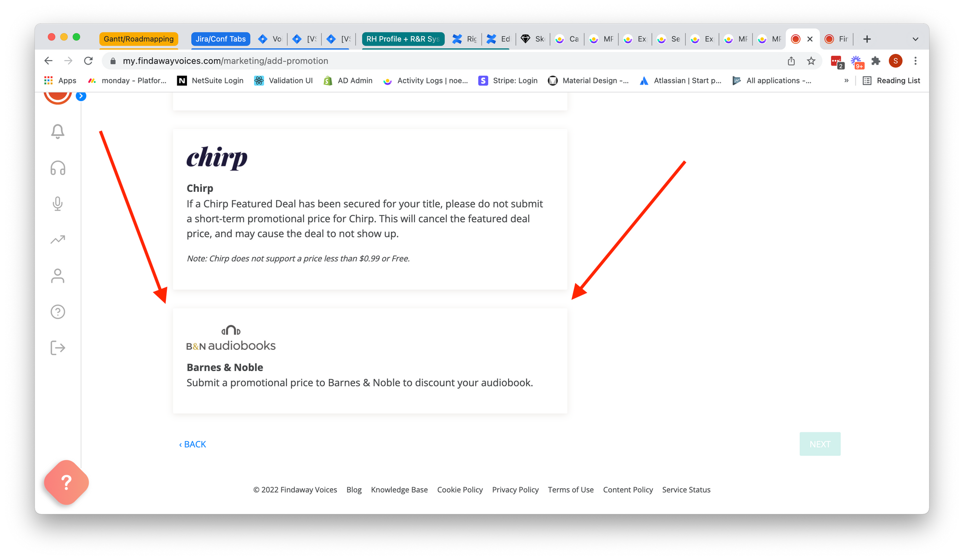Viewport: 964px width, 560px height.
Task: Click the Back link
Action: point(193,444)
